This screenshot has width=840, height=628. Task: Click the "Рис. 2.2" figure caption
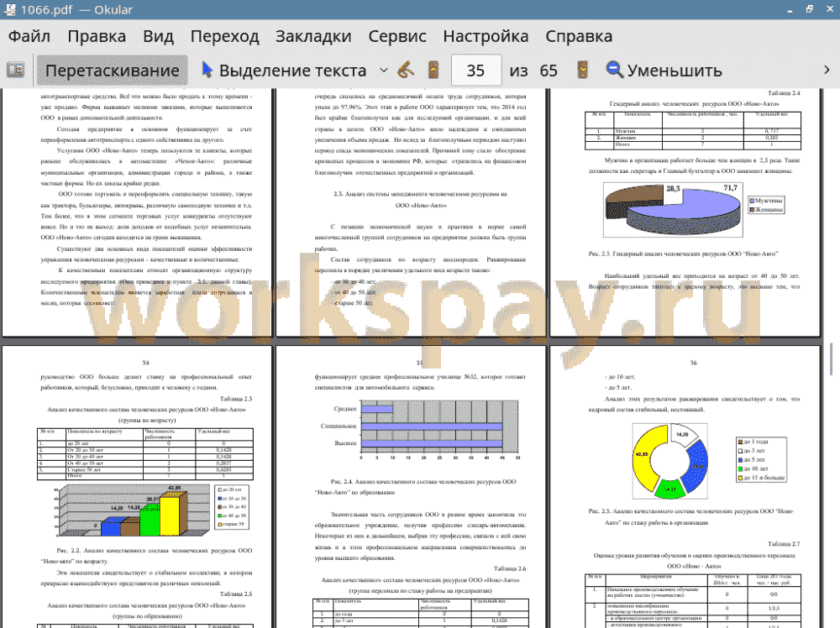pyautogui.click(x=146, y=556)
